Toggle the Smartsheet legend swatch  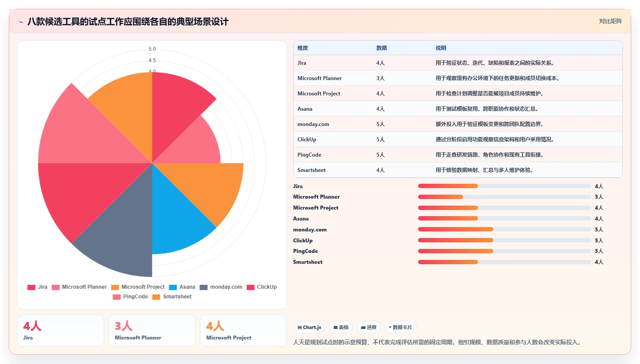[156, 297]
